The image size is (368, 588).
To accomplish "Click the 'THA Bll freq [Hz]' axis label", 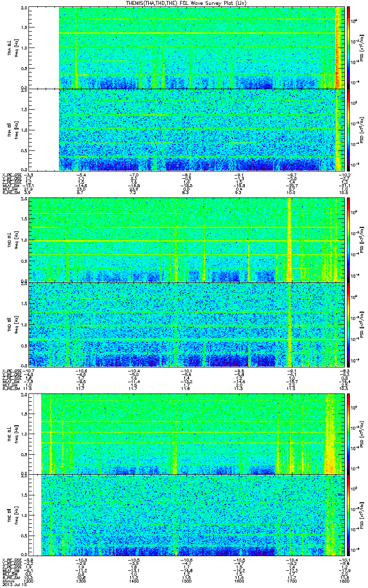I will tap(12, 130).
